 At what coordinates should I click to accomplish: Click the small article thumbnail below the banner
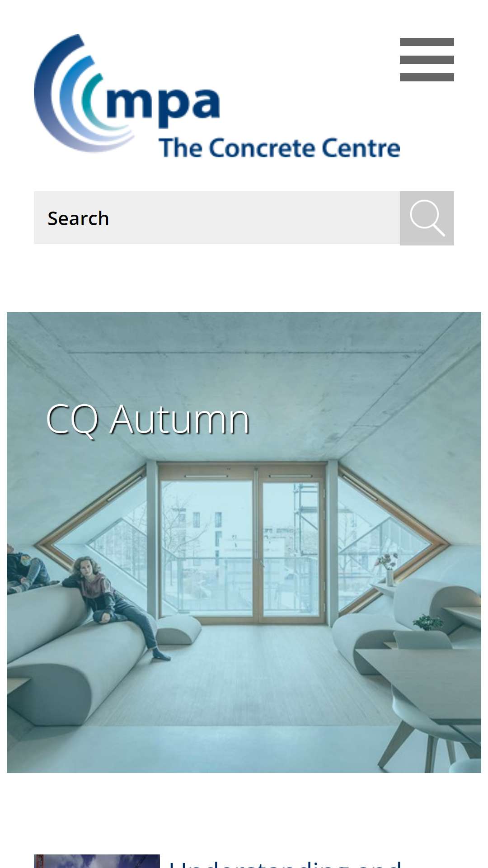97,861
